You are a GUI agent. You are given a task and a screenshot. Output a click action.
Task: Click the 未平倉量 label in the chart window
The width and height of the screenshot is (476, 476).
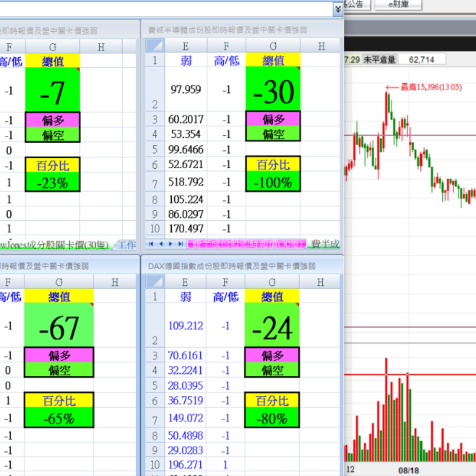379,60
